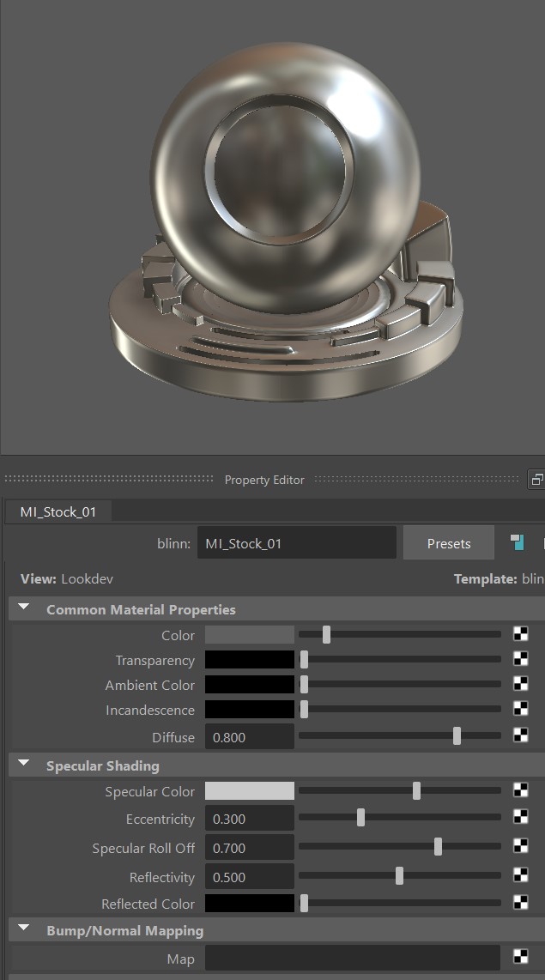
Task: Click the Color slider handle
Action: click(x=326, y=634)
